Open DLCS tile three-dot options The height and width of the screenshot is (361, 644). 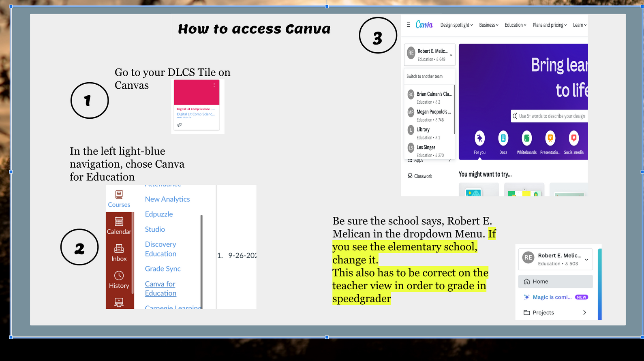[x=214, y=85]
